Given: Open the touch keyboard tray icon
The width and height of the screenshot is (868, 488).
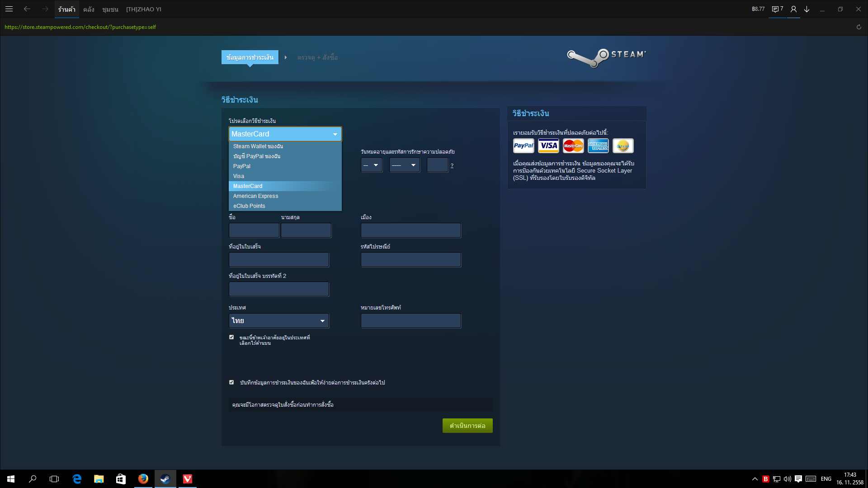Looking at the screenshot, I should pos(811,479).
